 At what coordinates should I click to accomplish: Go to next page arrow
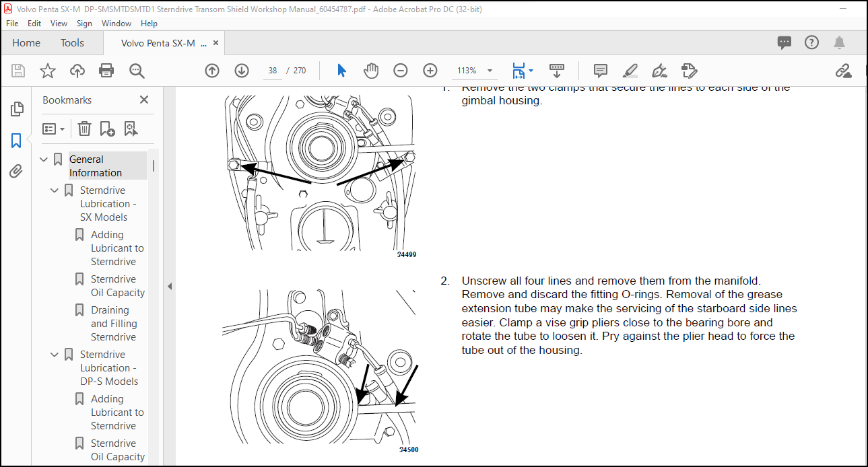pos(242,71)
